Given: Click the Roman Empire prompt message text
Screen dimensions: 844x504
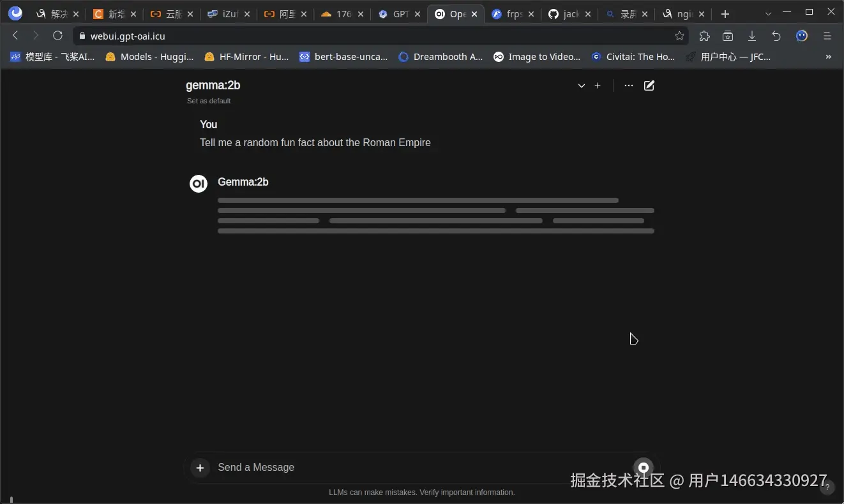Looking at the screenshot, I should 315,143.
